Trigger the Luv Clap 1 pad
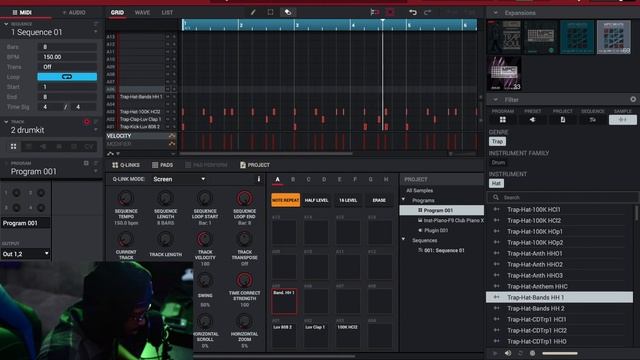 tap(316, 336)
